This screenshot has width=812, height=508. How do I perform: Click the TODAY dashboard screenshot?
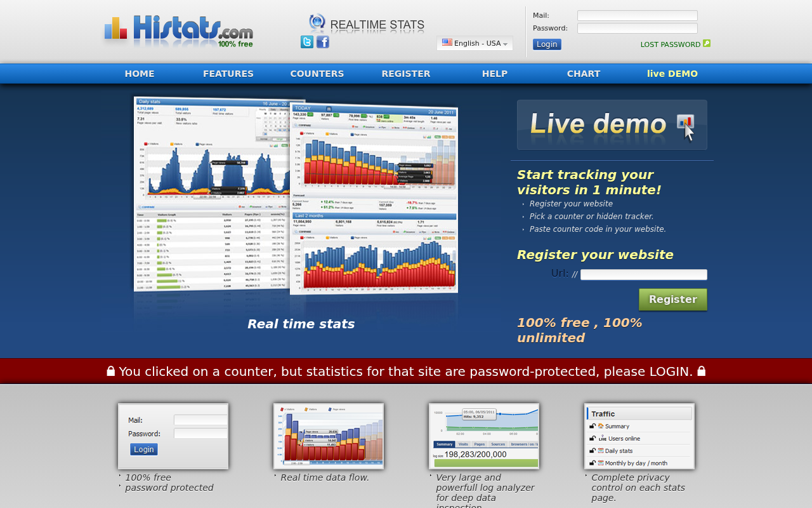tap(374, 199)
